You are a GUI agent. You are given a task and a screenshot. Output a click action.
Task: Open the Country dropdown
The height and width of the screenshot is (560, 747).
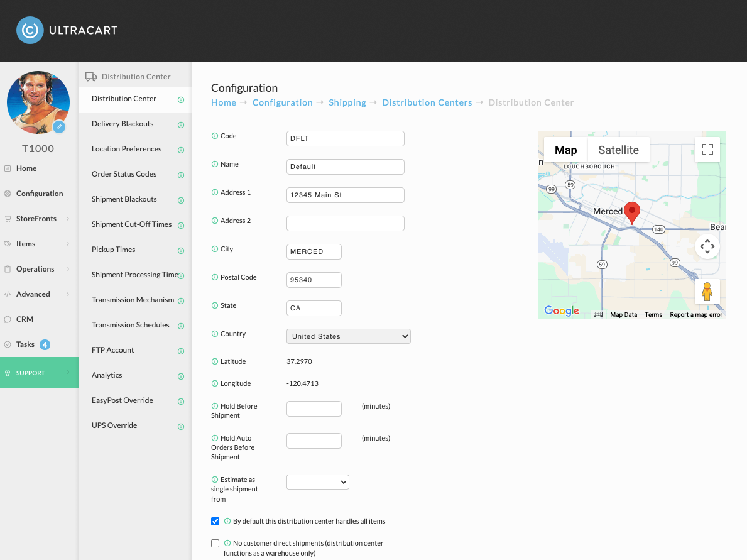[348, 336]
